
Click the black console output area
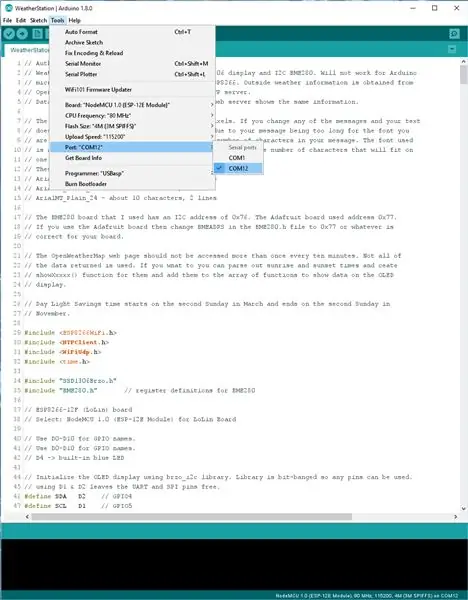[x=234, y=564]
